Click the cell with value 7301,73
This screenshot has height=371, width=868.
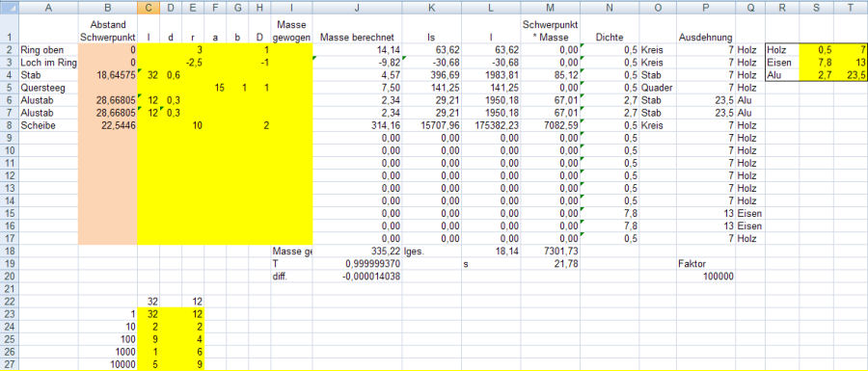point(551,252)
